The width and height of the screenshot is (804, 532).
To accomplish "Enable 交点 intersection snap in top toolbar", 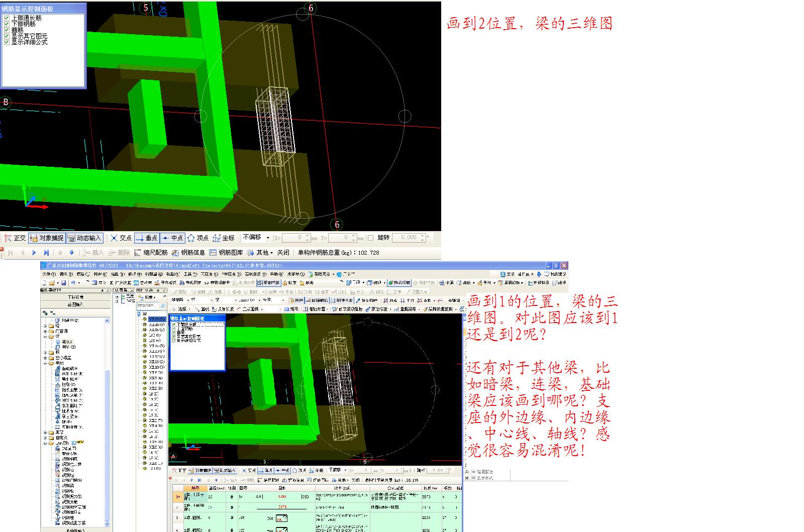I will [121, 238].
